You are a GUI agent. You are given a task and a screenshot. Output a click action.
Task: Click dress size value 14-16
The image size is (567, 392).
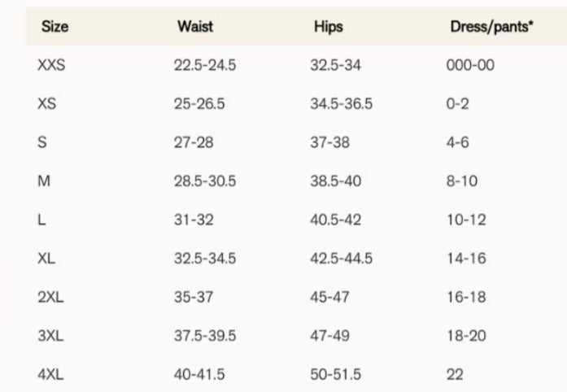466,258
